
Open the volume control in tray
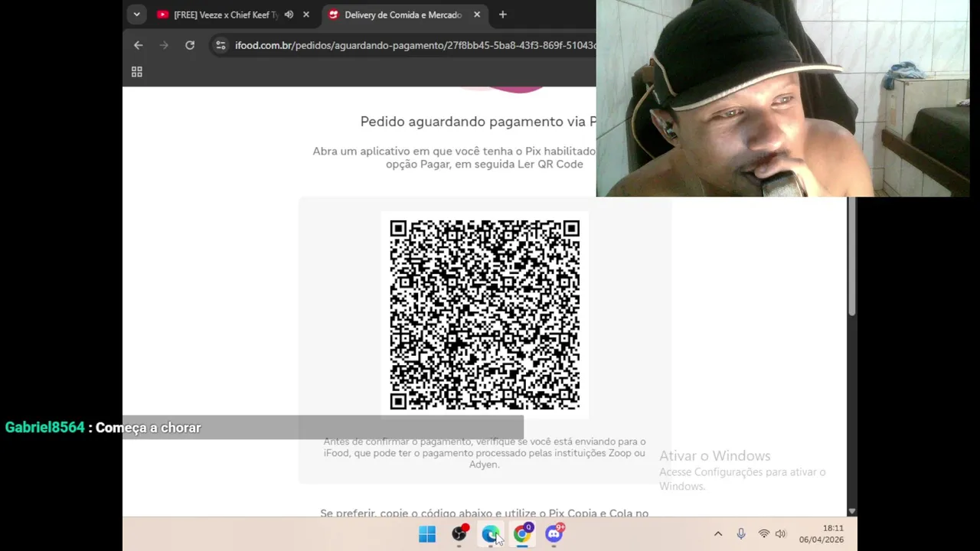tap(780, 534)
